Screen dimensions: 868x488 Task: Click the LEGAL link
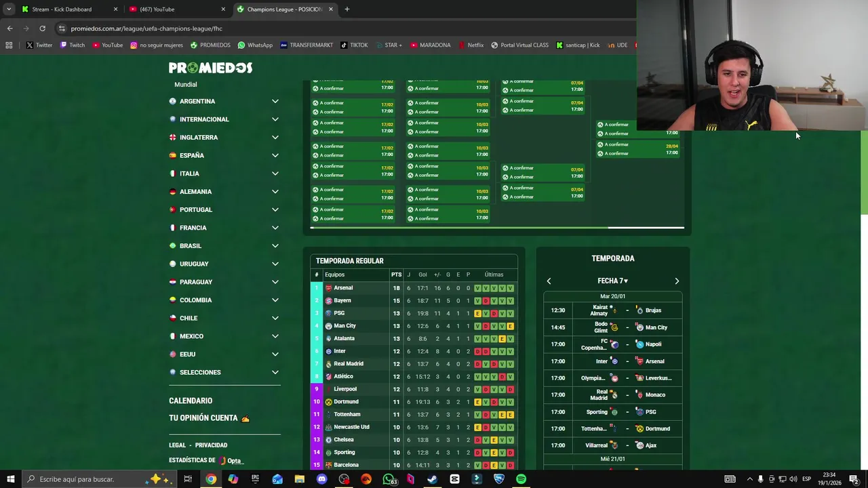pos(177,445)
